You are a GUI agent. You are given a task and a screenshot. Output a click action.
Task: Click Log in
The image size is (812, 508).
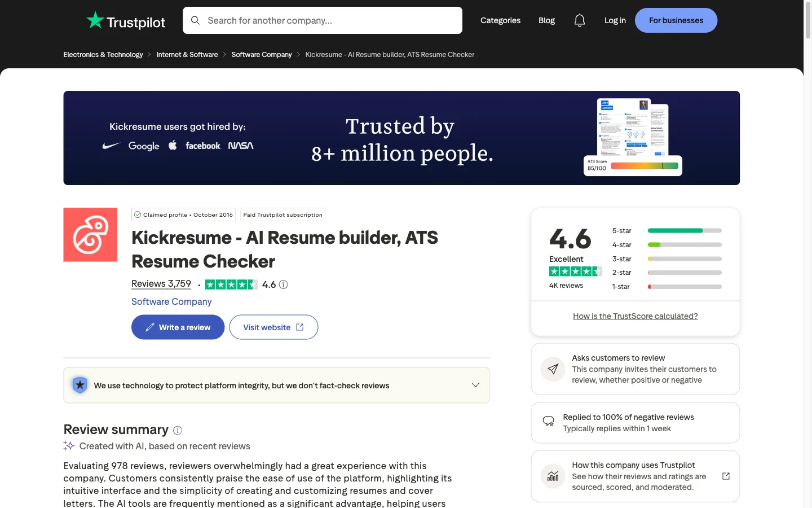click(615, 20)
